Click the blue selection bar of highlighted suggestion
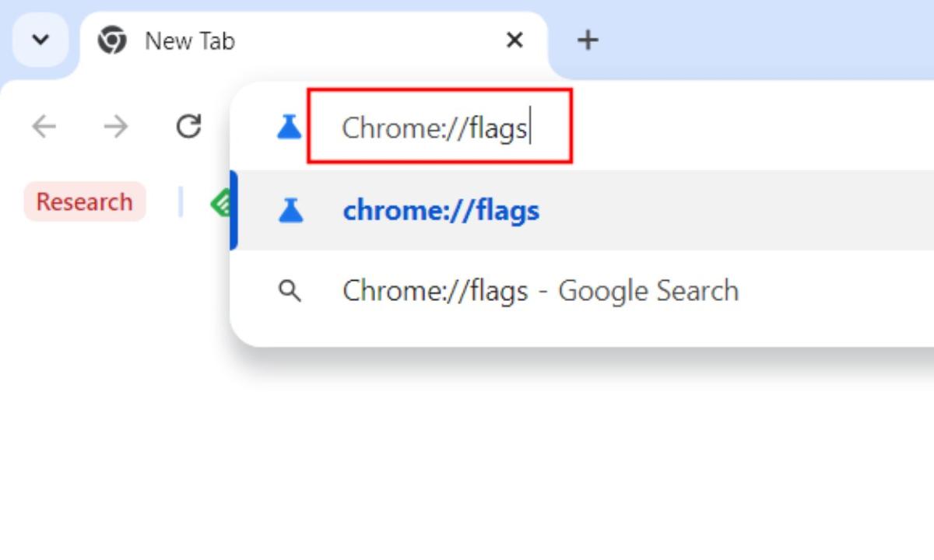This screenshot has width=934, height=560. (233, 210)
